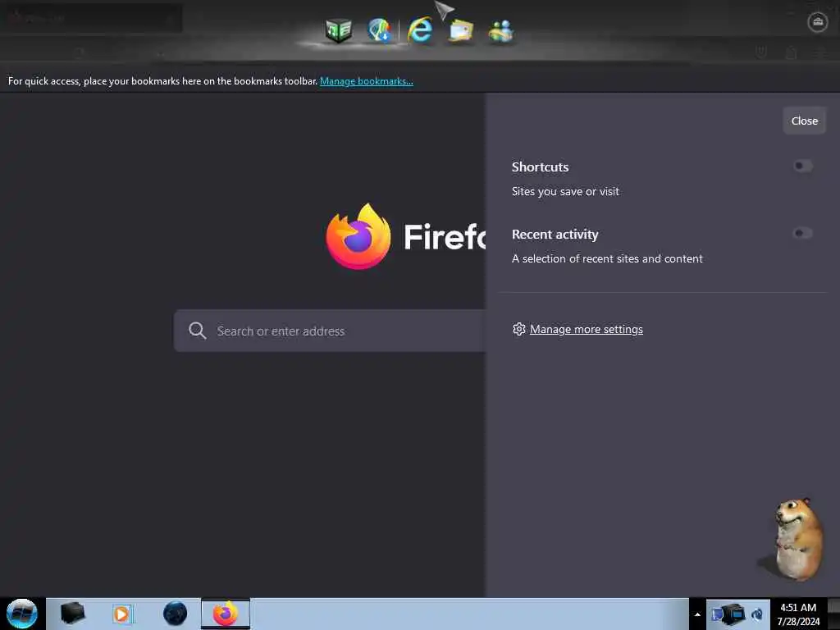Image resolution: width=840 pixels, height=630 pixels.
Task: Launch the Messenger people dock icon
Action: click(501, 31)
